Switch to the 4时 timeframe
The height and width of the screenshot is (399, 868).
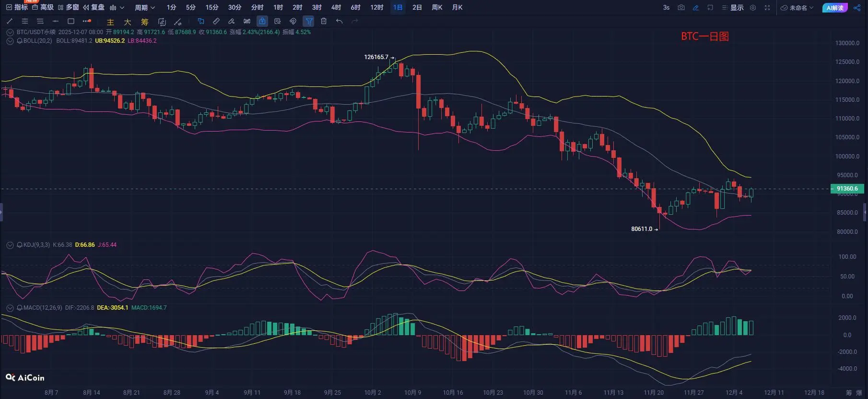point(336,8)
